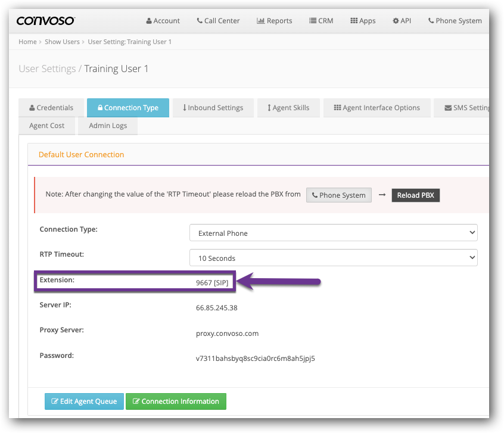Expand the Connection Type dropdown

(x=333, y=233)
